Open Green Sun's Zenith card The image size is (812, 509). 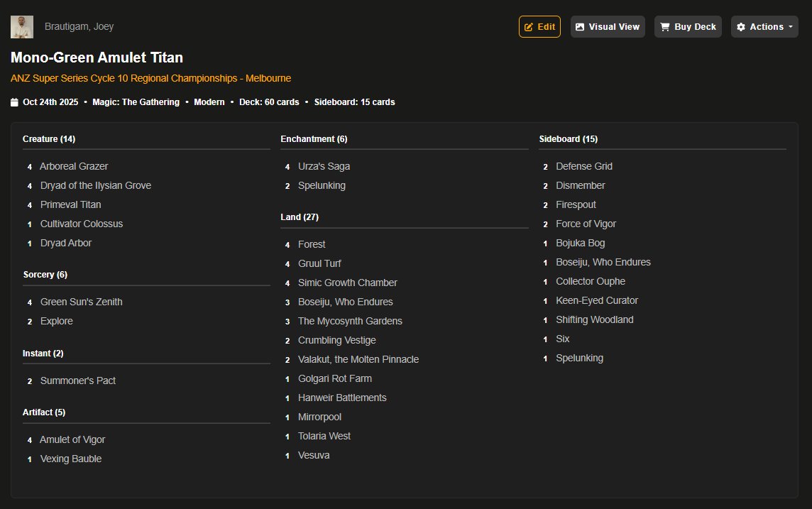coord(82,302)
